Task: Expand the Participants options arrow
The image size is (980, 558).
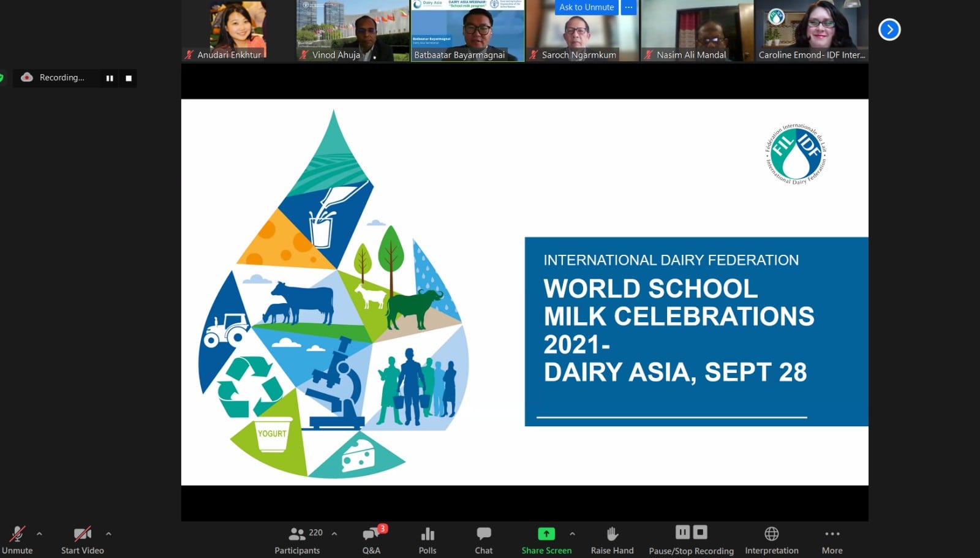Action: click(x=334, y=534)
